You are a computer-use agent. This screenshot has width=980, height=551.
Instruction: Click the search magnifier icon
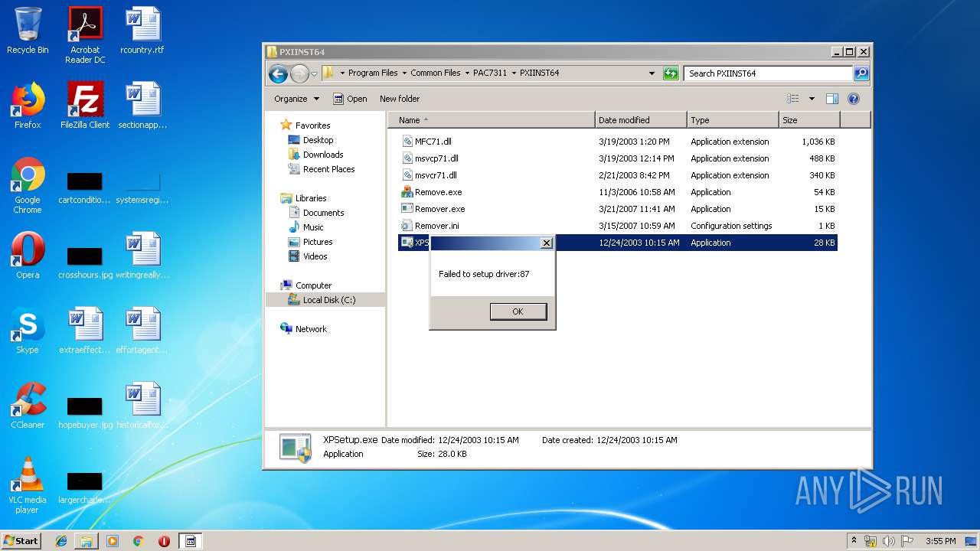pos(861,73)
